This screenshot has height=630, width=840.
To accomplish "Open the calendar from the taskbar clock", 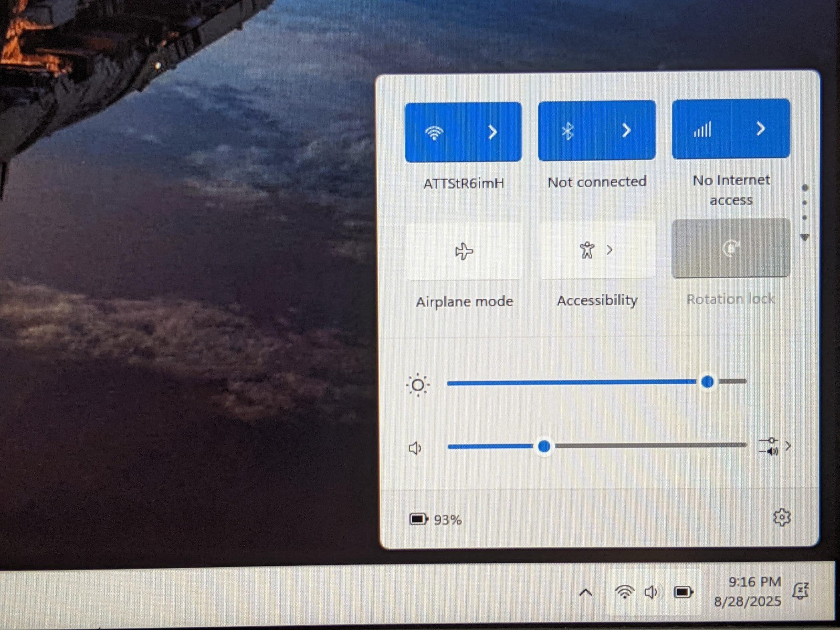I will point(748,592).
